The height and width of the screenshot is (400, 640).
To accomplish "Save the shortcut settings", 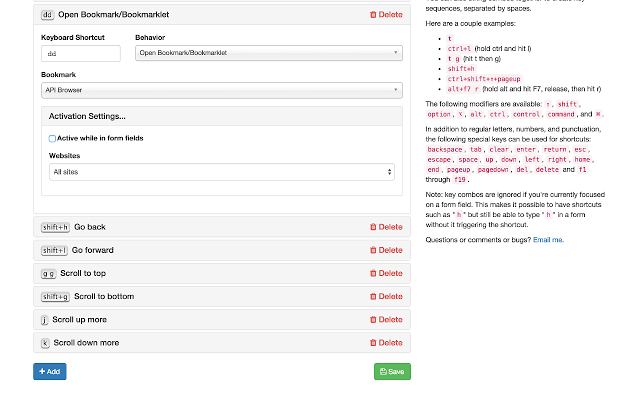I will 392,371.
